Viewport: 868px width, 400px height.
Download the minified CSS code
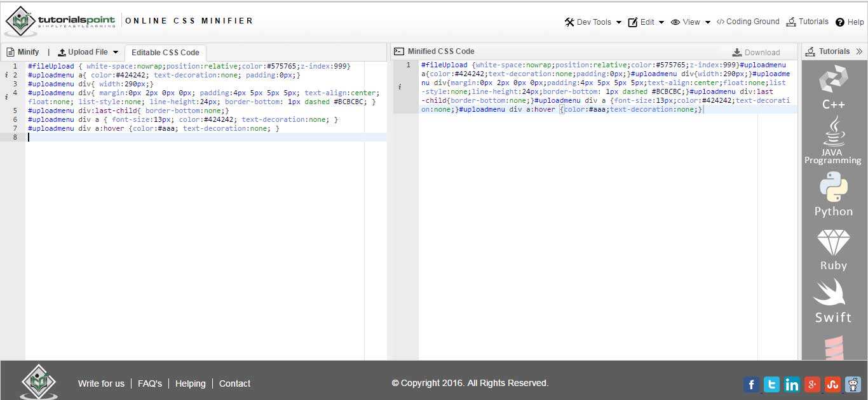click(756, 52)
